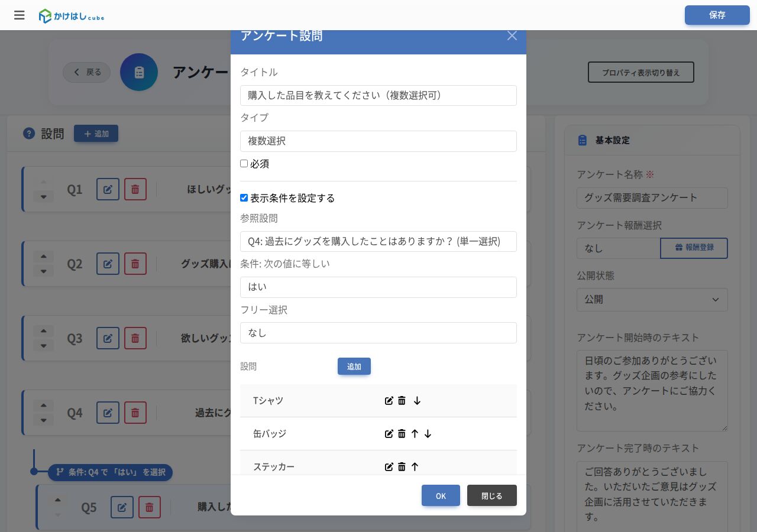Screen dimensions: 757x532
Task: Delete question Q5
Action: (x=149, y=507)
